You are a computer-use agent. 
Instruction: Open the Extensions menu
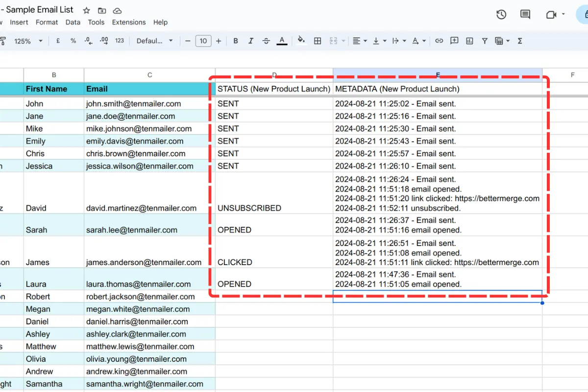pos(128,22)
